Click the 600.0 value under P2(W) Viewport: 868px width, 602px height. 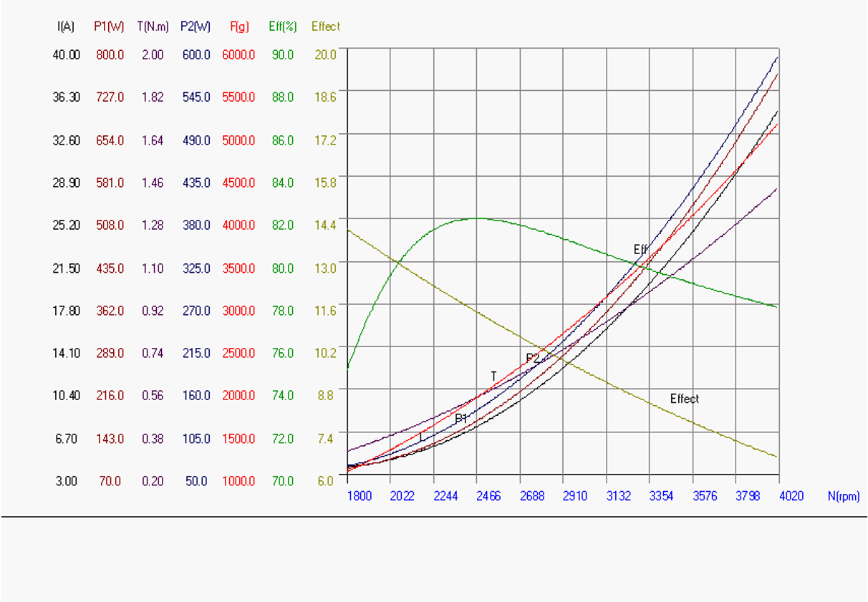pyautogui.click(x=196, y=54)
